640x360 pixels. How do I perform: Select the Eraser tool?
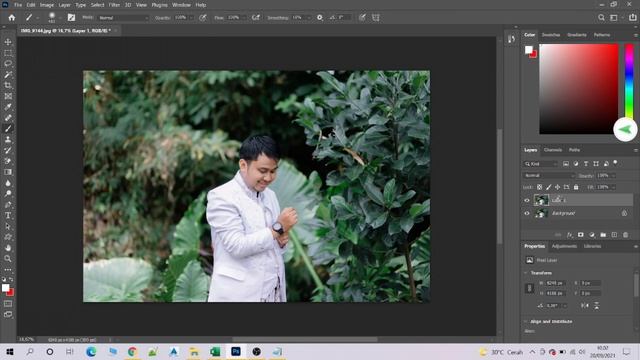tap(8, 161)
